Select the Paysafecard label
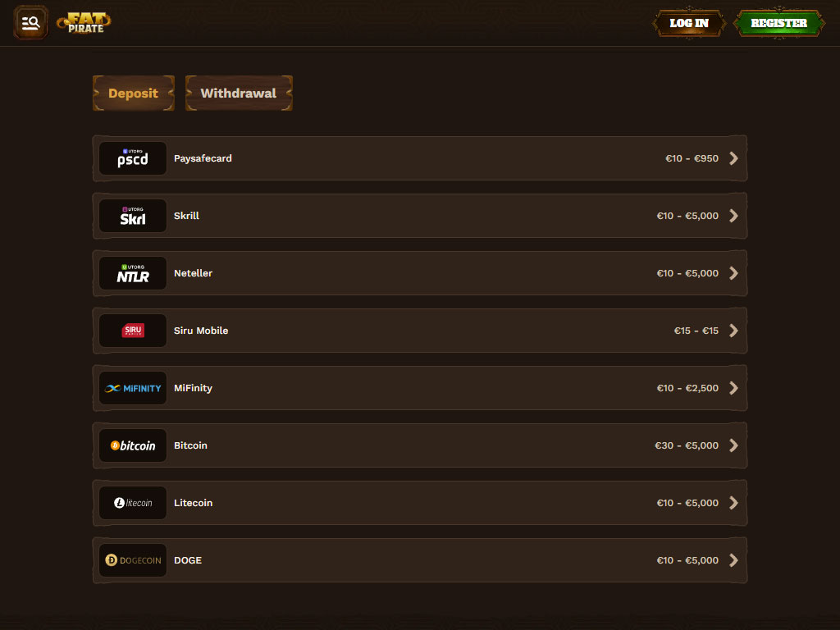 pos(203,158)
